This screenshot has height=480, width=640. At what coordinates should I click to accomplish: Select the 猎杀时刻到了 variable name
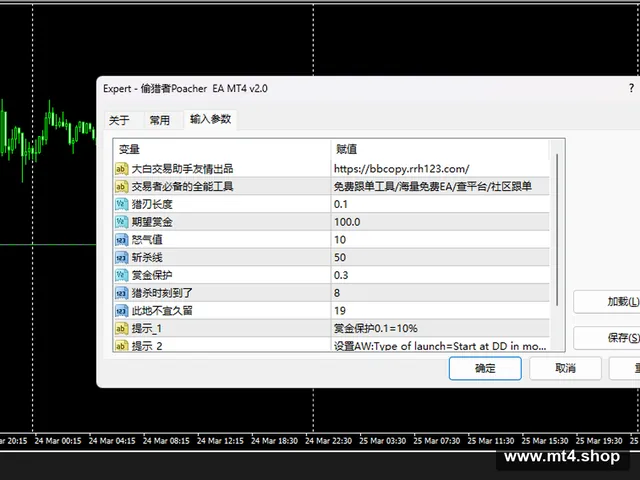pos(162,293)
